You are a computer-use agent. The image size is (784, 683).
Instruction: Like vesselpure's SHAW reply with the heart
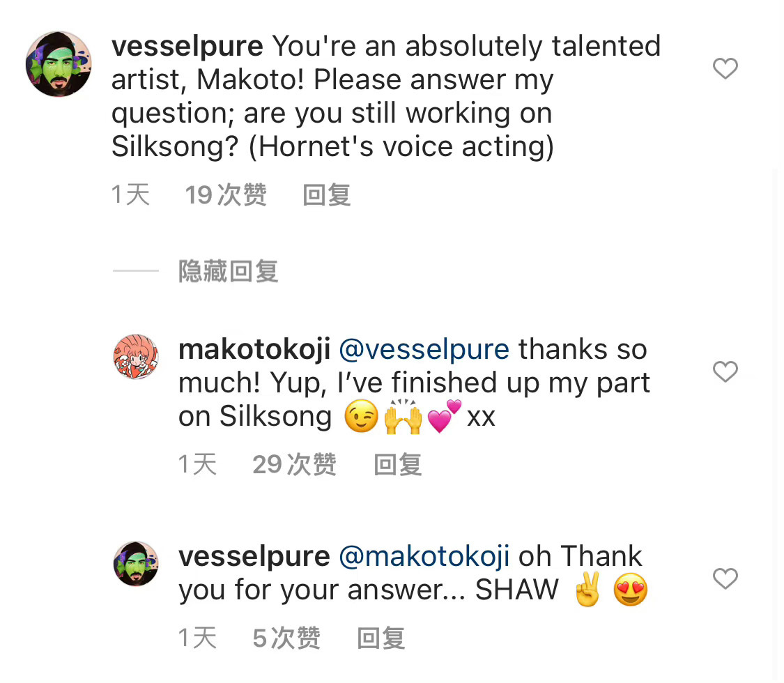[x=725, y=578]
